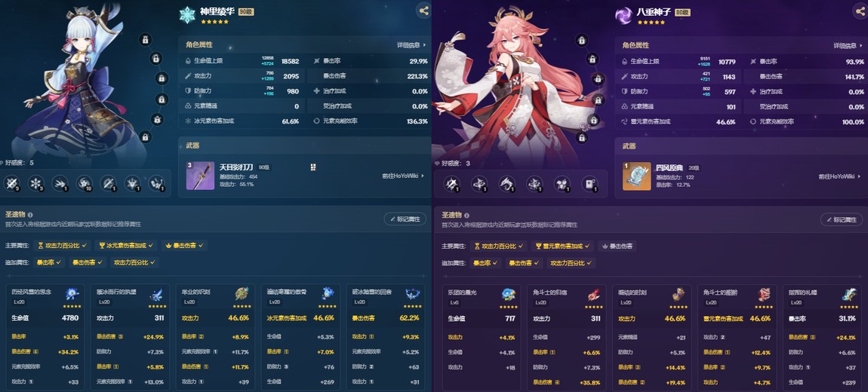
Task: Click Yae Miko's 标记属性 button
Action: [842, 219]
